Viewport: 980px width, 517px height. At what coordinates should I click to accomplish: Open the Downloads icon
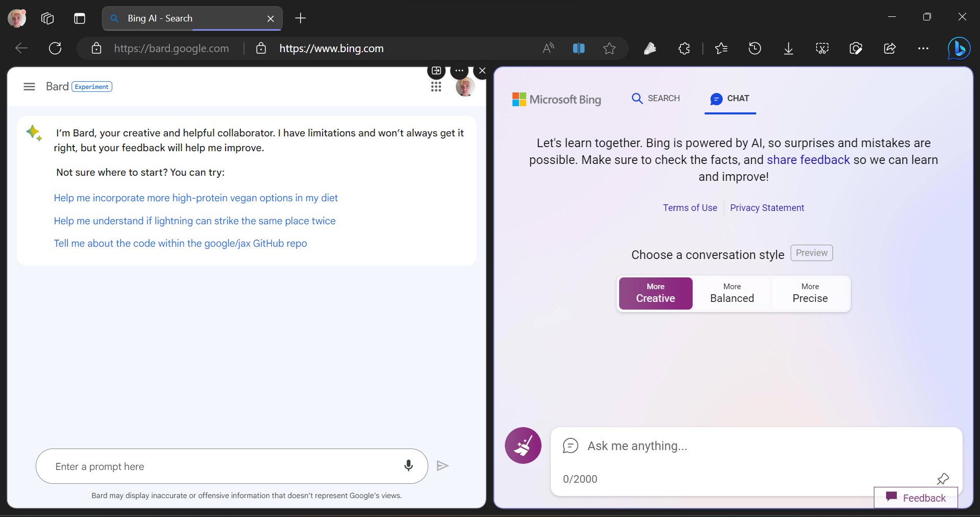(789, 49)
